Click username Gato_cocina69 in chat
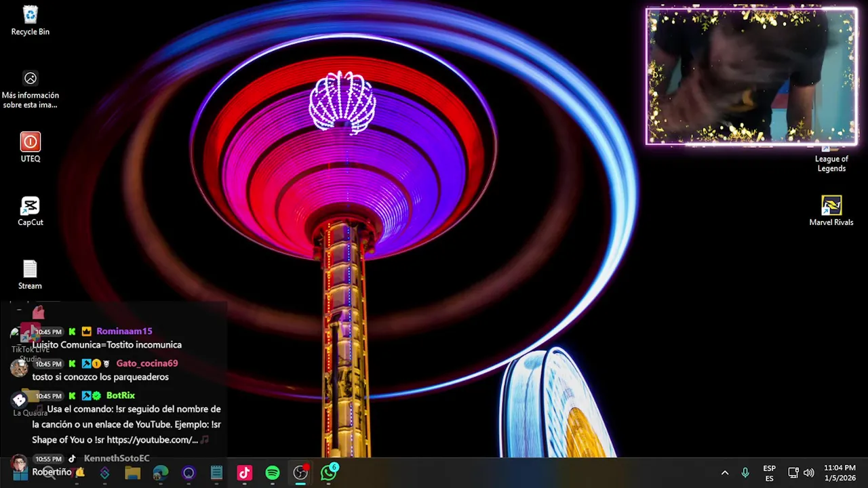 147,363
